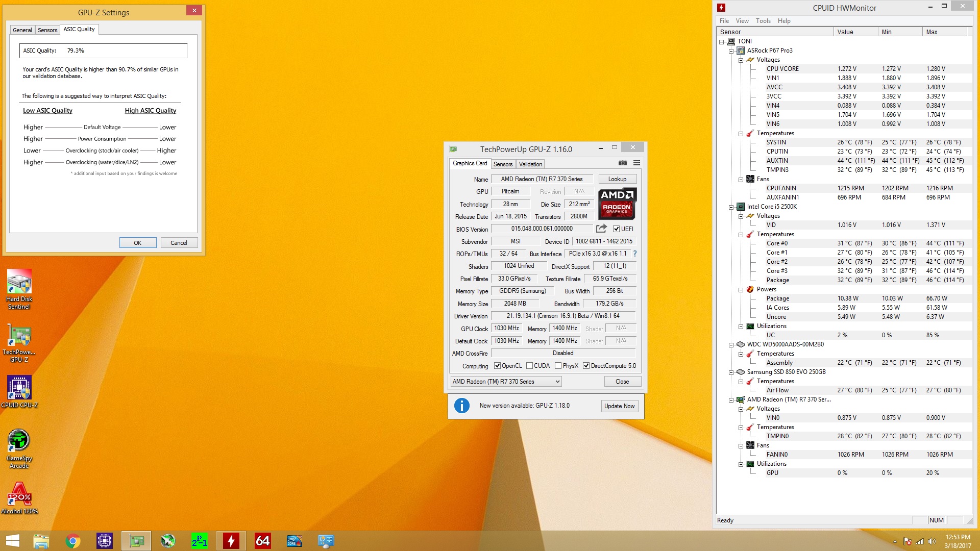Open CPU-Z purple chip taskbar icon
Screen dimensions: 980x551
(104, 541)
